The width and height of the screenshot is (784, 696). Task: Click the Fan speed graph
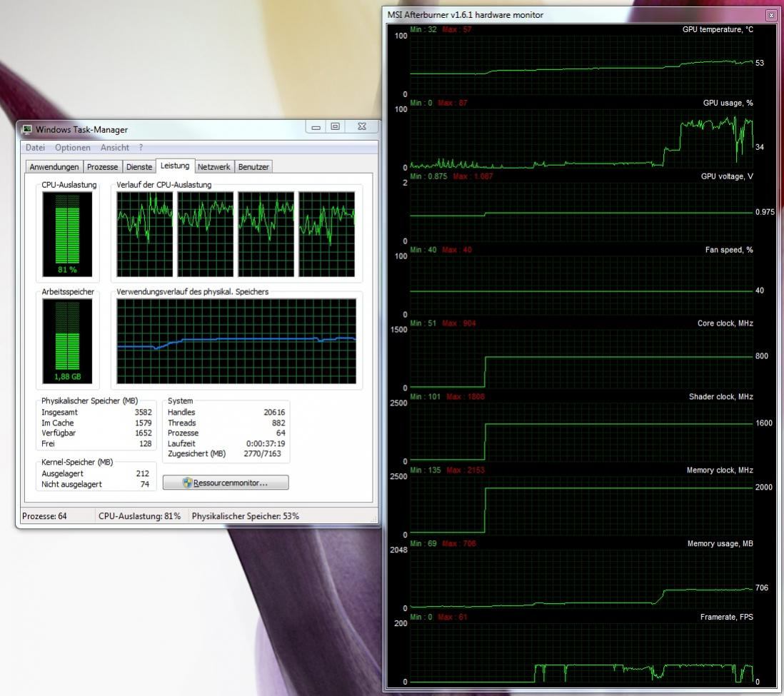[x=581, y=285]
